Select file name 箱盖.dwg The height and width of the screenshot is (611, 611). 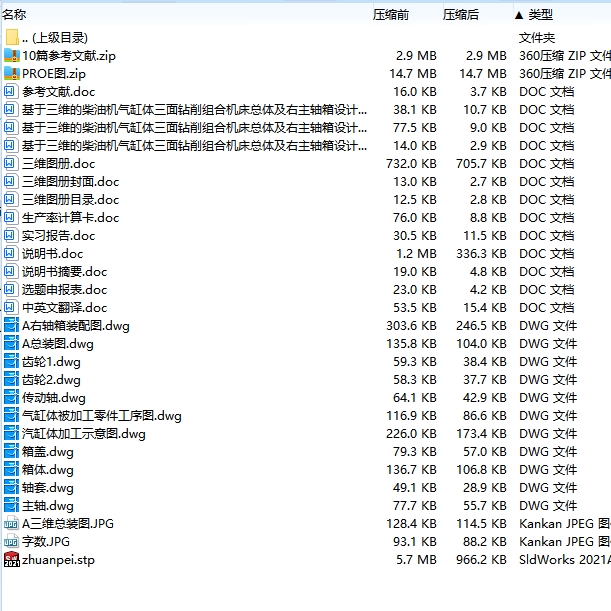point(48,452)
